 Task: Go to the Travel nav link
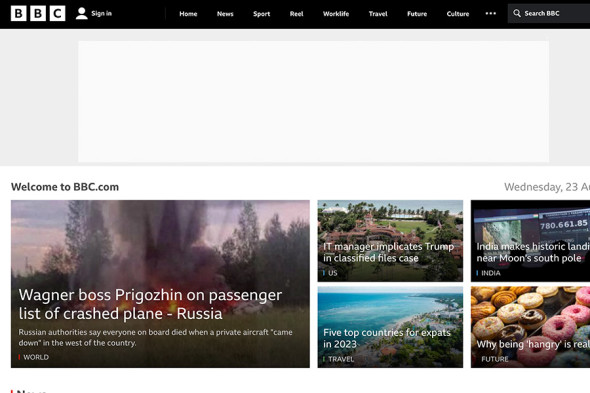pyautogui.click(x=378, y=14)
